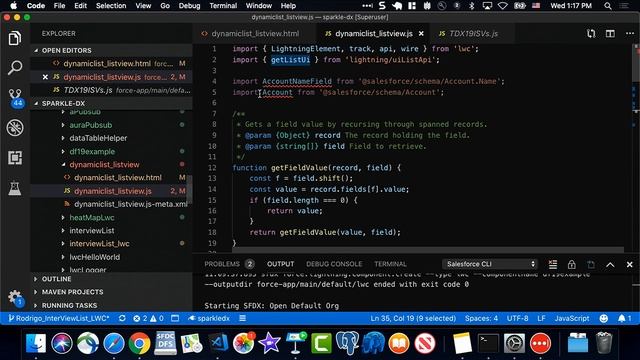Open the Debug view bug icon
Screen dimensions: 640x360
(15, 128)
